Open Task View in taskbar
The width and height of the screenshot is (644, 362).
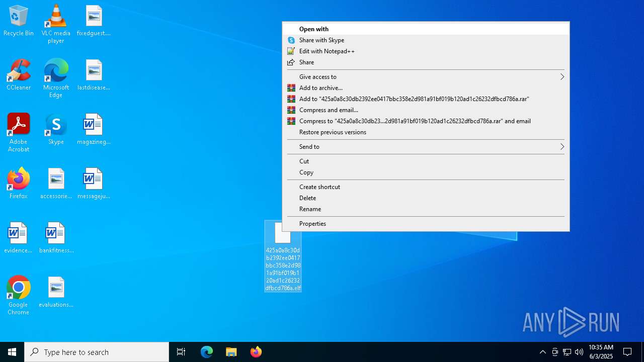pyautogui.click(x=181, y=352)
